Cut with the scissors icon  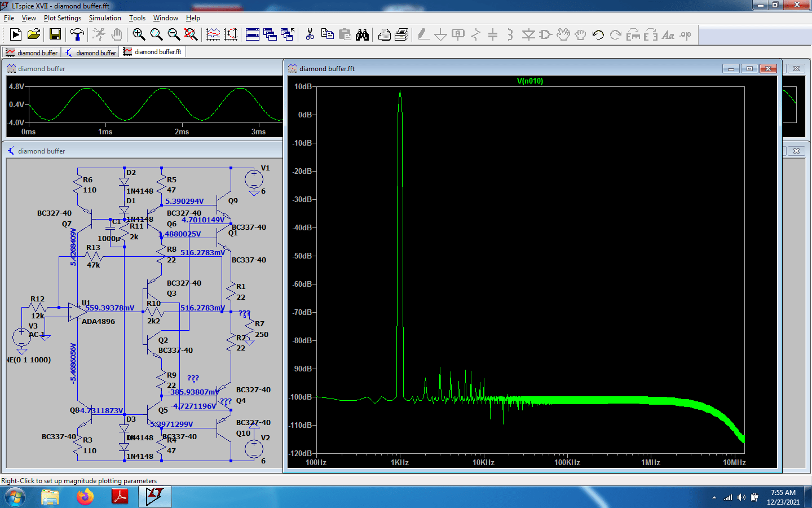(x=310, y=34)
